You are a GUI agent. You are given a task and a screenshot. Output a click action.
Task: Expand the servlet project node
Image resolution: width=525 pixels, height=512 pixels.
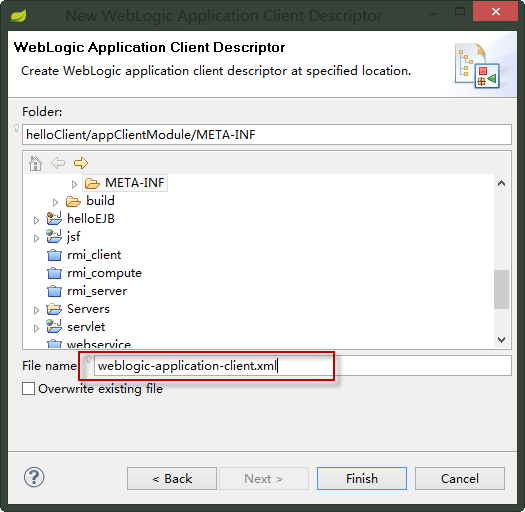36,328
